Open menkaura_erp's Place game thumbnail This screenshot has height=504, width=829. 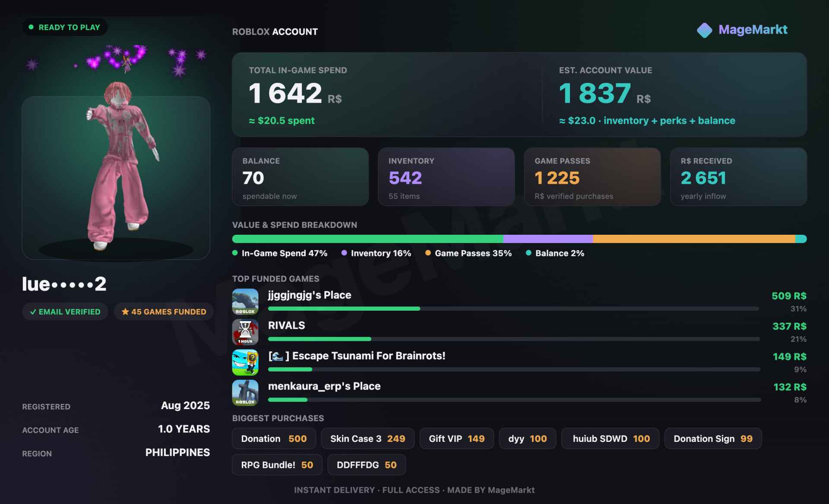click(245, 393)
